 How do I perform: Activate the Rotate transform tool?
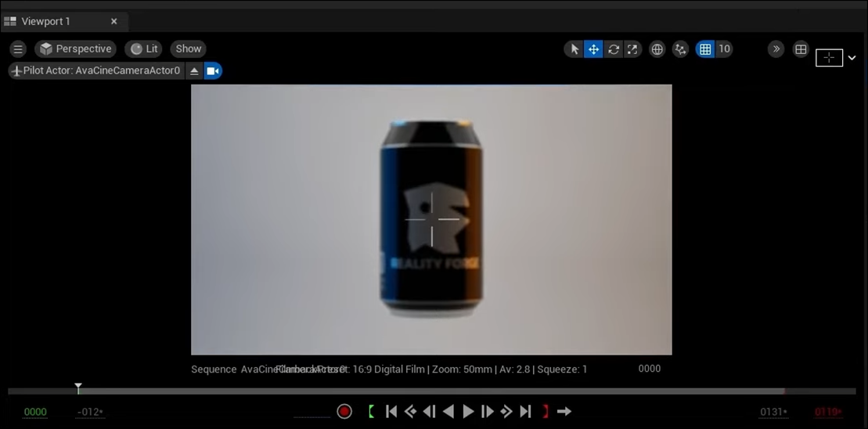tap(613, 49)
